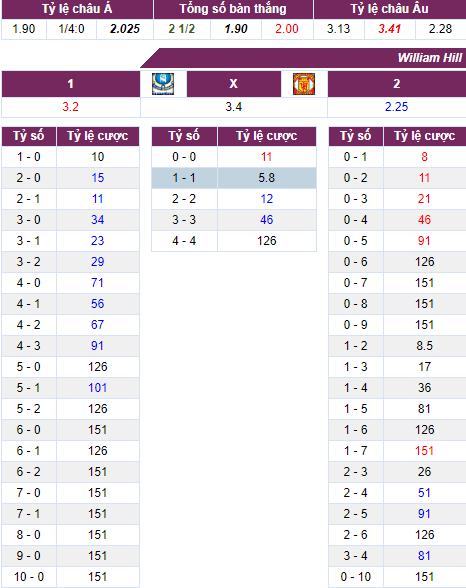The height and width of the screenshot is (588, 466).
Task: Select the Tỷ lệ châu Á header
Action: [77, 9]
